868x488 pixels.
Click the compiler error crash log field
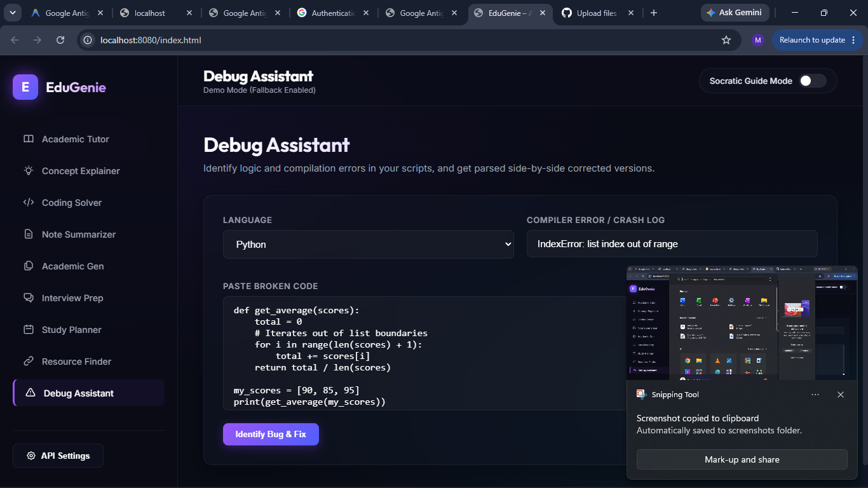point(672,244)
